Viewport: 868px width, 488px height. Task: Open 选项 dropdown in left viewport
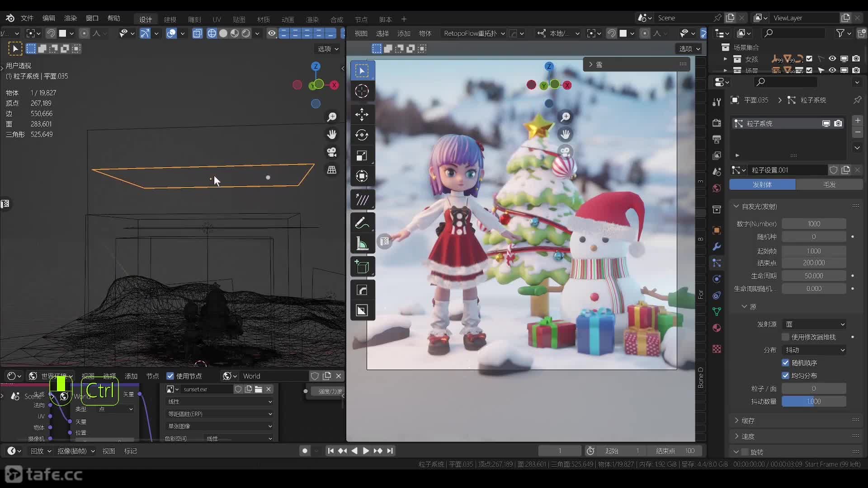pos(328,49)
